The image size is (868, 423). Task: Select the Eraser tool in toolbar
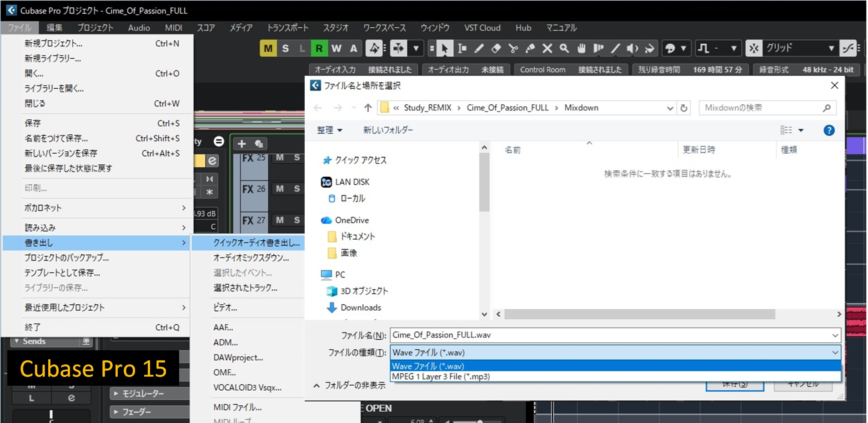[x=496, y=48]
